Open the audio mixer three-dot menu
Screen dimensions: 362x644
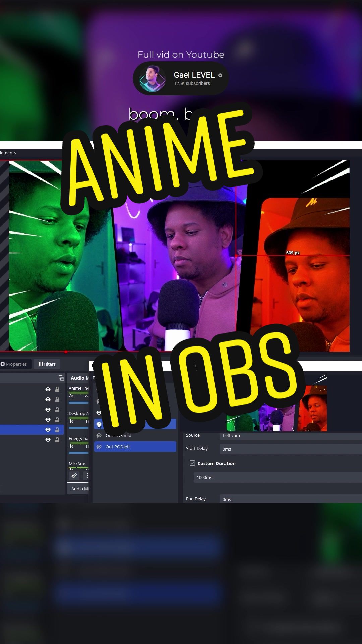[87, 476]
